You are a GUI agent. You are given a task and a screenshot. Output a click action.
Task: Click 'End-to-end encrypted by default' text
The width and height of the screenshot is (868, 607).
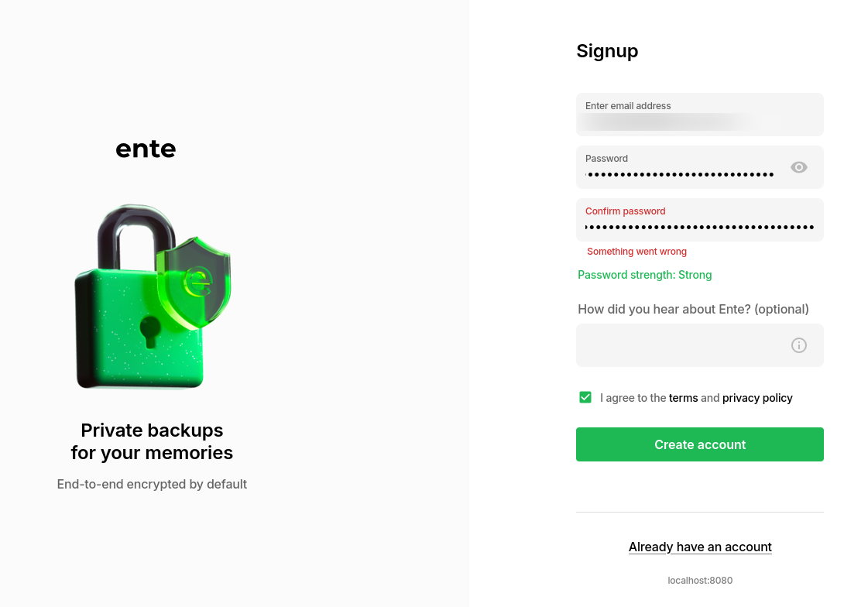pos(152,485)
